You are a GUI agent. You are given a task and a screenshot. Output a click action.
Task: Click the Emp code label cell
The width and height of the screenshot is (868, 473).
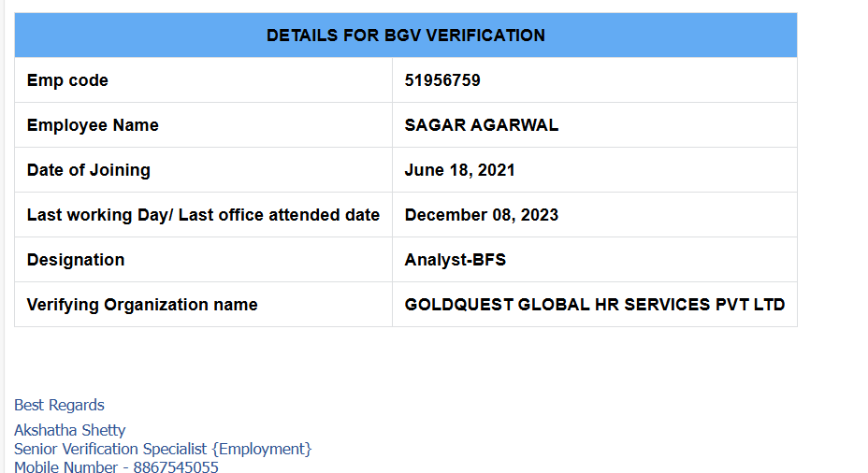[67, 80]
